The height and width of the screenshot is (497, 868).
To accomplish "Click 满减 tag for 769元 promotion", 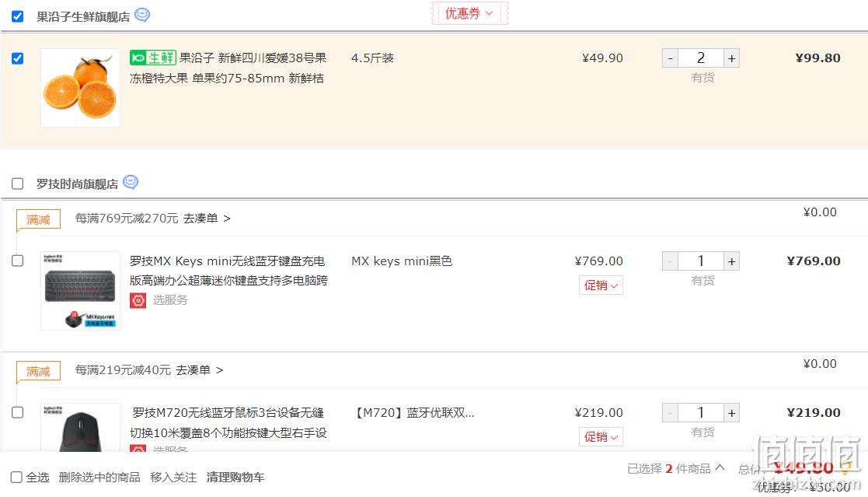I will pyautogui.click(x=38, y=219).
